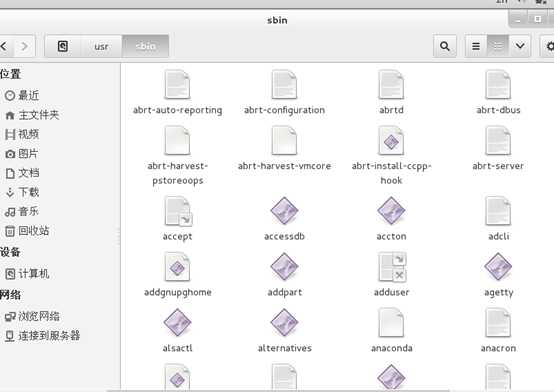
Task: Open the abrt-auto-reporting file icon
Action: pos(177,85)
